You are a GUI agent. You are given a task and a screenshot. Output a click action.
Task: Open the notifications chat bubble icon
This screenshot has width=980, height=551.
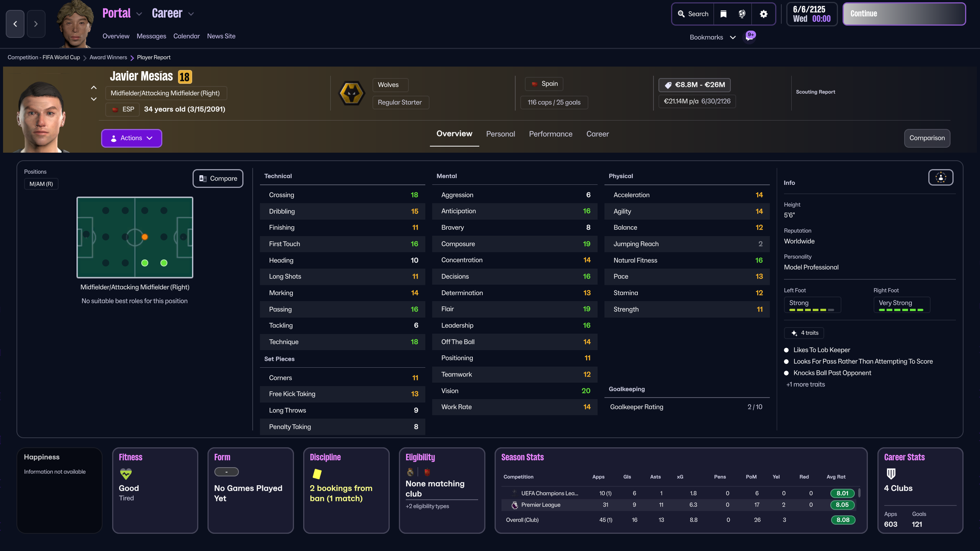point(750,37)
